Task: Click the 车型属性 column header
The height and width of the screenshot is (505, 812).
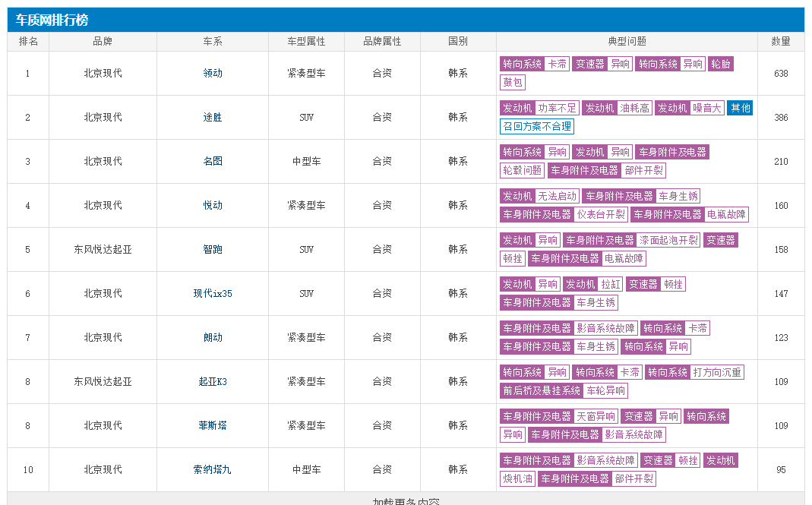Action: click(x=306, y=42)
